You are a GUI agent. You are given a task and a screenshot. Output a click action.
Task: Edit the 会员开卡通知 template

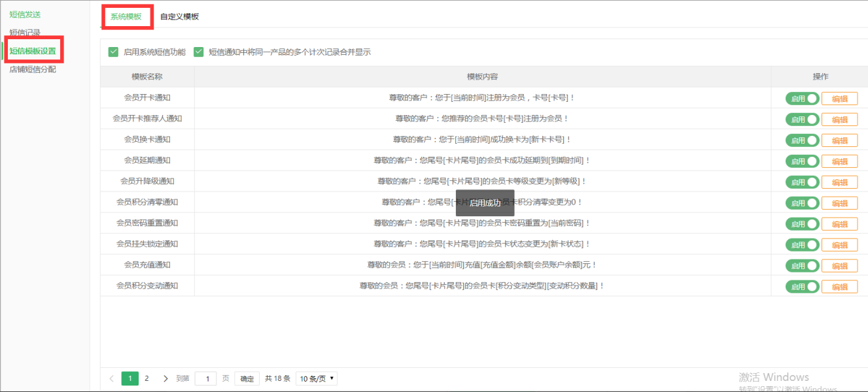[x=839, y=98]
